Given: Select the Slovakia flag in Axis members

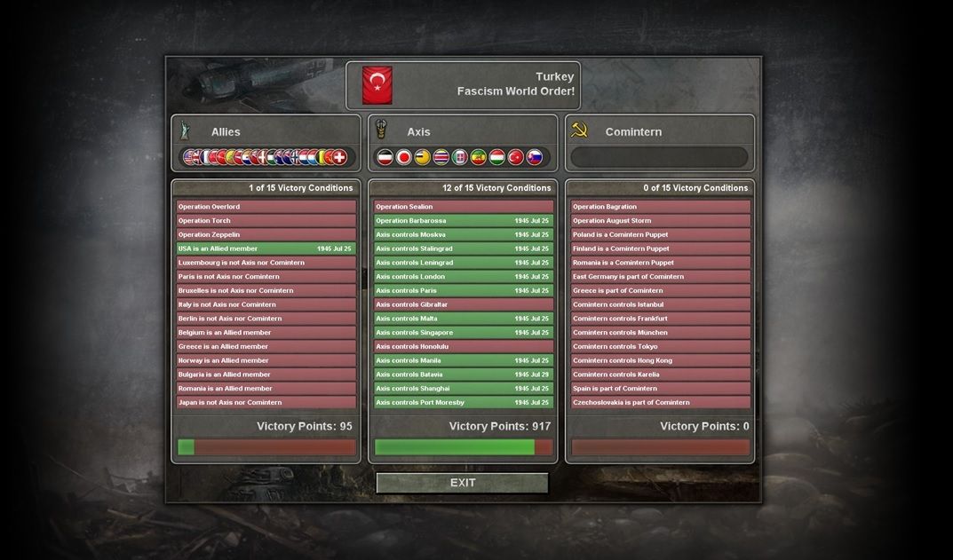Looking at the screenshot, I should click(x=535, y=157).
